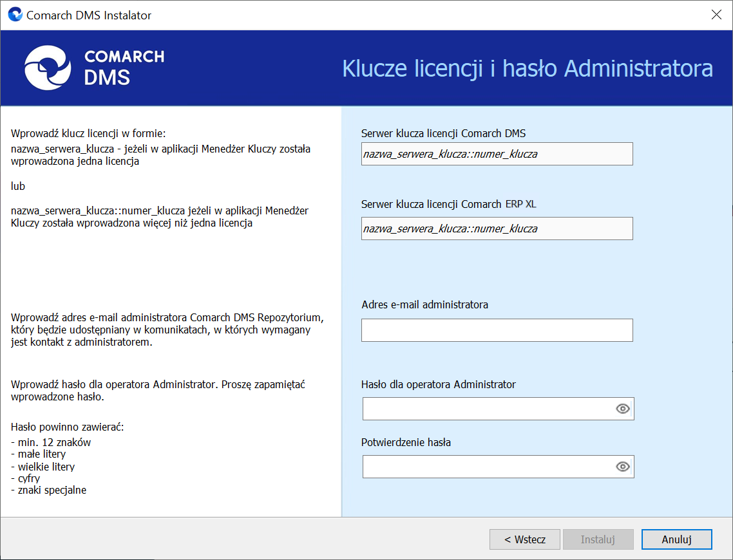Click the Instaluj button
Screen dimensions: 733x560
point(598,539)
